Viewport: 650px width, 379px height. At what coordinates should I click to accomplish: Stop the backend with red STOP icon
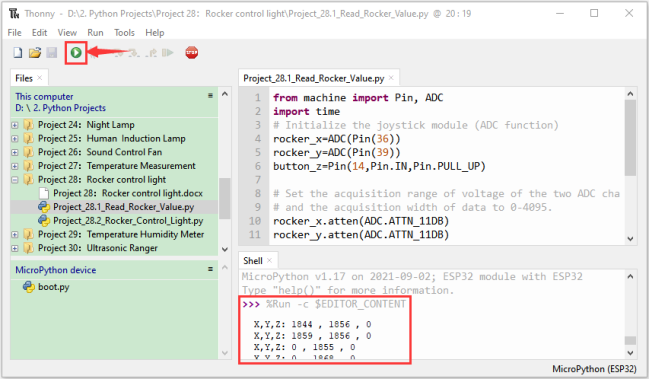point(192,53)
